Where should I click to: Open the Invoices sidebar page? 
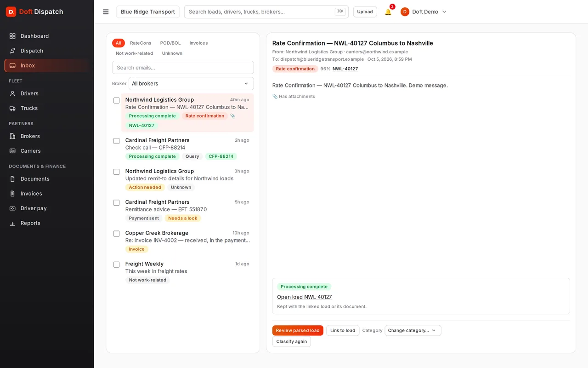pyautogui.click(x=47, y=194)
